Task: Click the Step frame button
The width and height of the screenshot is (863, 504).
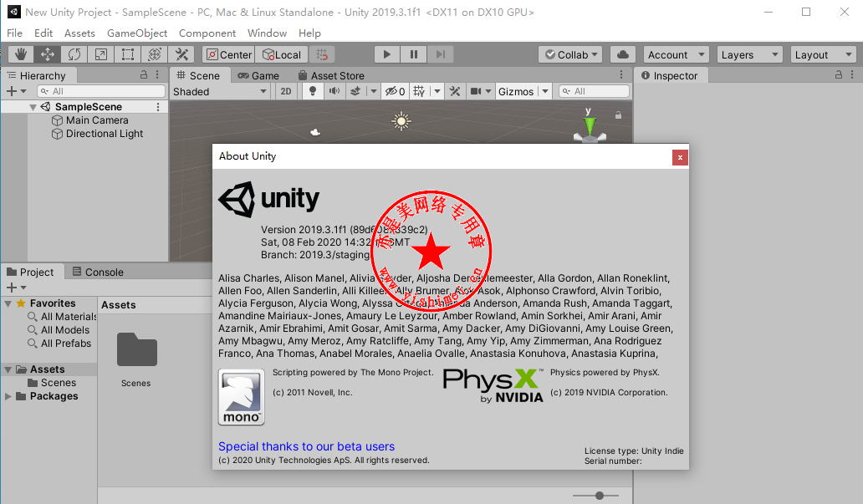Action: [x=441, y=54]
